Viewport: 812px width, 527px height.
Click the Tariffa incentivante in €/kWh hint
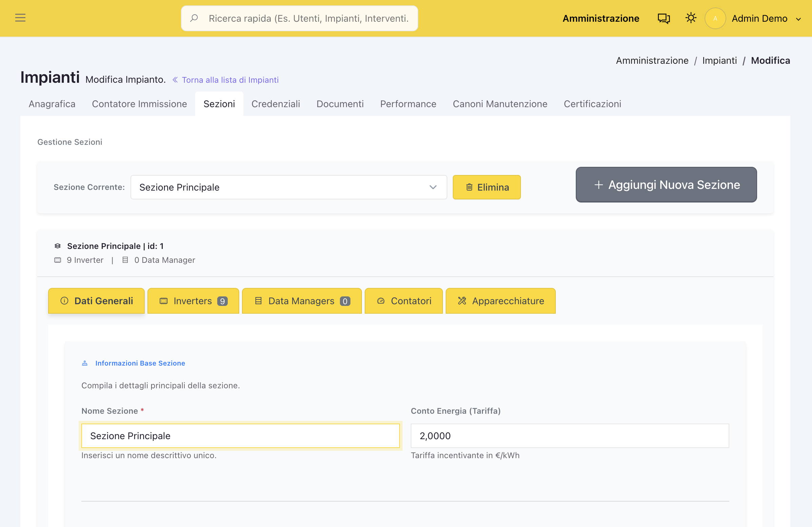click(x=465, y=455)
